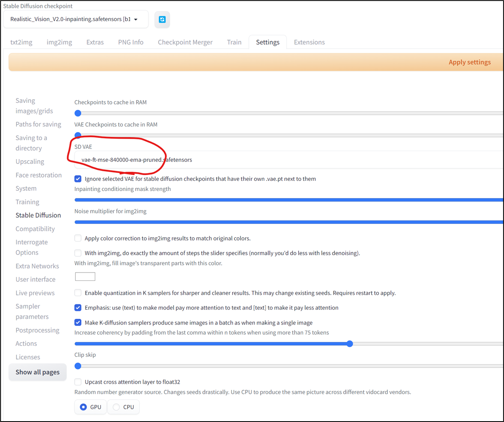
Task: Switch to the txt2img tab
Action: pyautogui.click(x=21, y=42)
